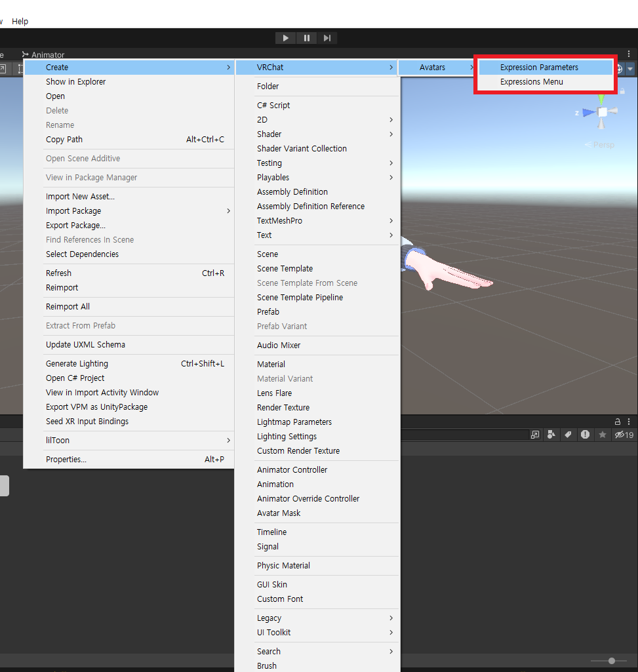Click the green Y axis gizmo cone
The image size is (638, 672).
(x=601, y=100)
